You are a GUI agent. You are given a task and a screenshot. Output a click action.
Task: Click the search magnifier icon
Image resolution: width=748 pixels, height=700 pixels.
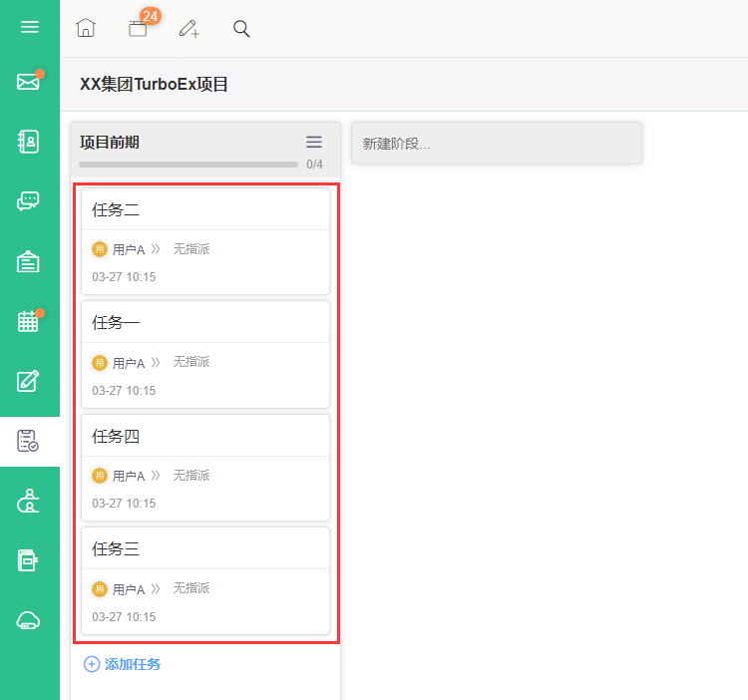241,29
